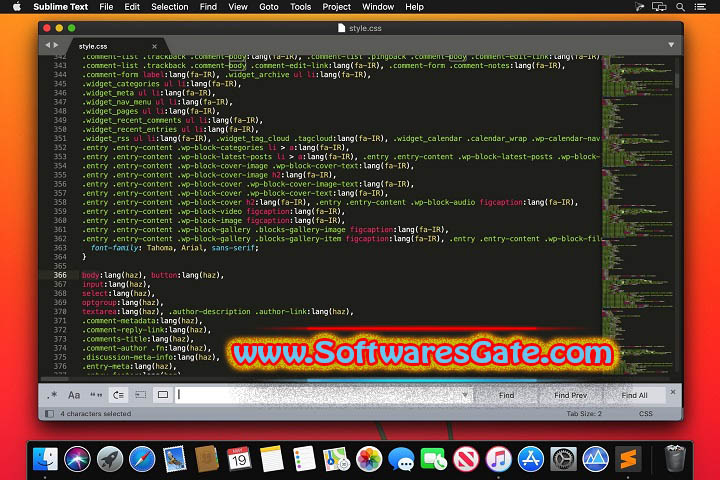Open the Goto menu
720x480 pixels.
click(x=269, y=7)
